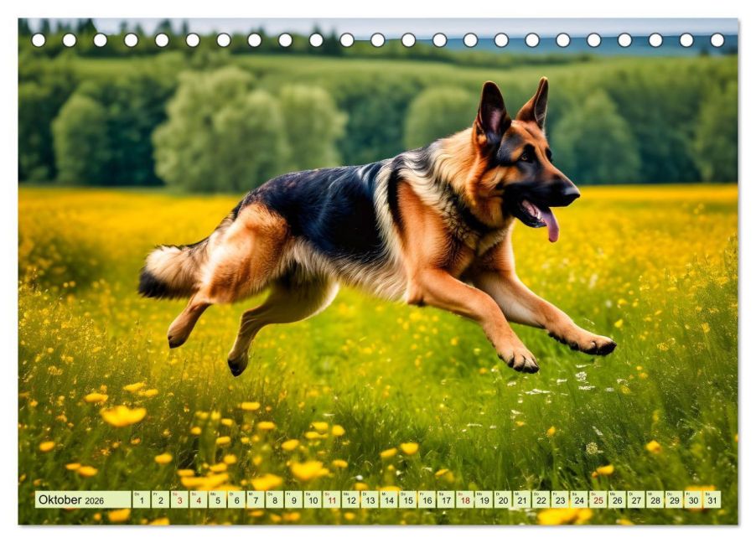756x543 pixels.
Task: Click the red Sunday date 11
Action: coord(332,499)
